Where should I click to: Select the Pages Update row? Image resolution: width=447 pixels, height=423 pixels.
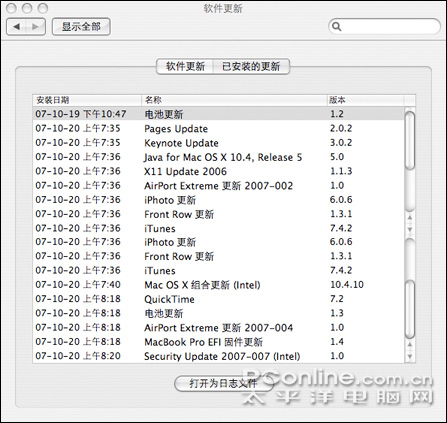coord(218,128)
